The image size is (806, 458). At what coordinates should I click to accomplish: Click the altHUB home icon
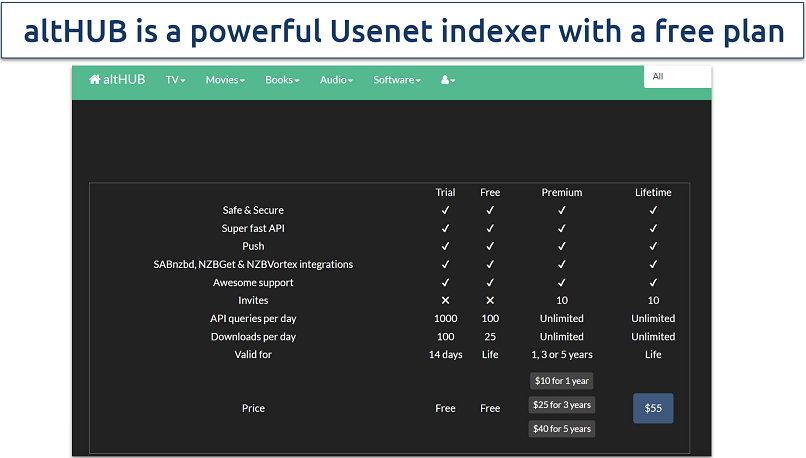(95, 80)
